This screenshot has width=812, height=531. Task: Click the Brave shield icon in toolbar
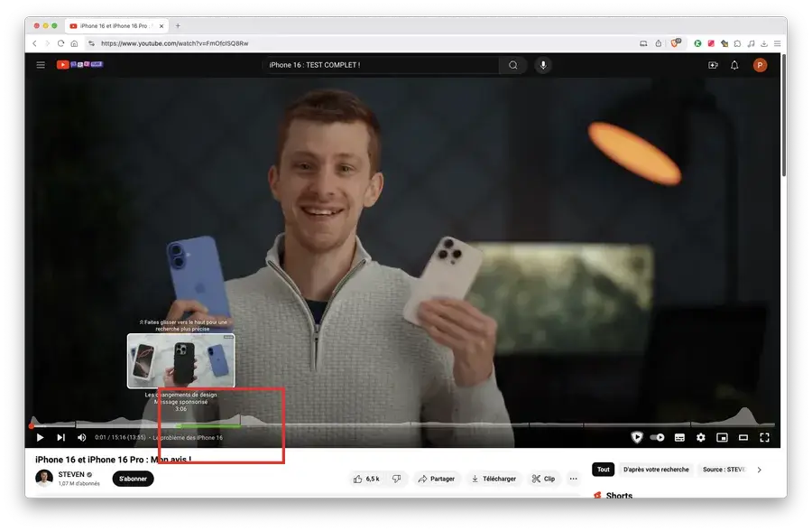[x=675, y=43]
